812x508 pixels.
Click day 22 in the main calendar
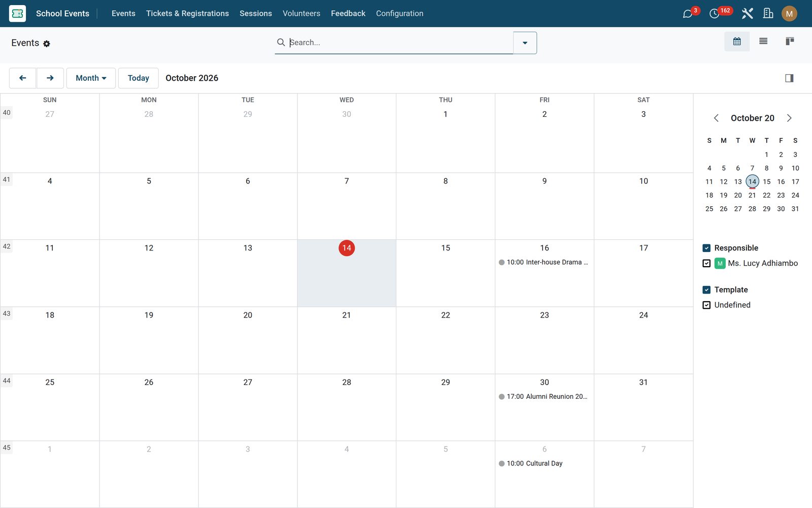coord(446,315)
